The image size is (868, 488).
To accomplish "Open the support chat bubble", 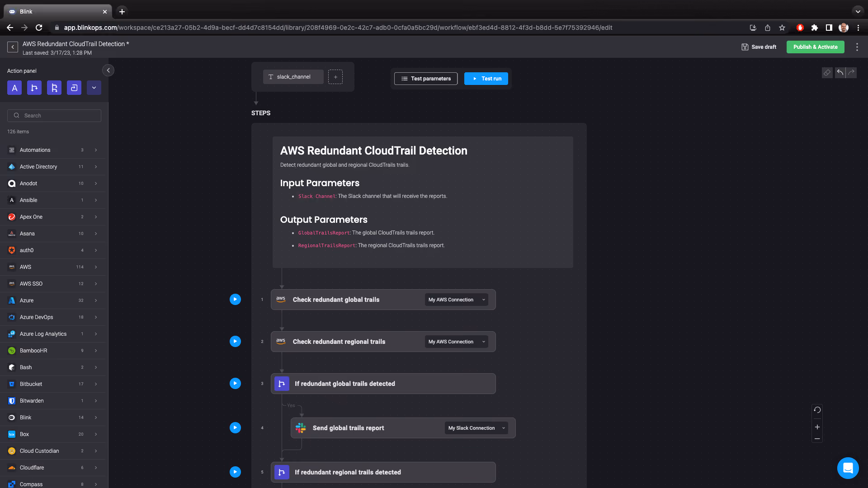I will click(848, 468).
